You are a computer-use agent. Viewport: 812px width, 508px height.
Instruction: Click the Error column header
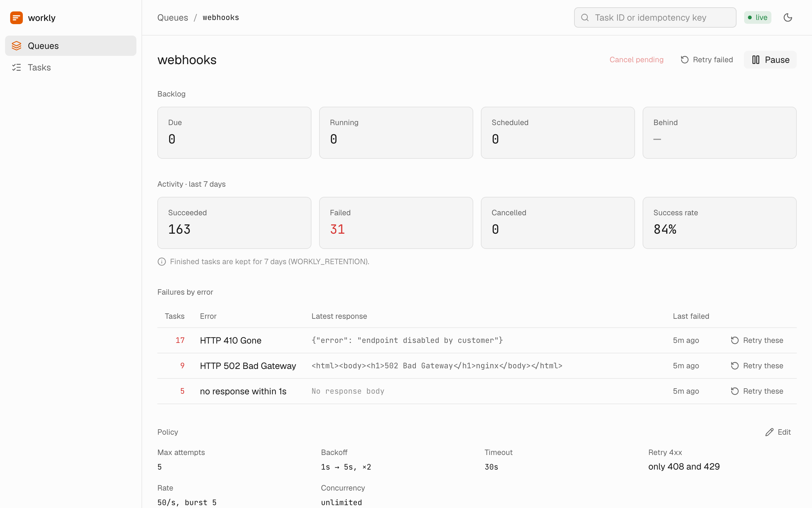click(208, 316)
